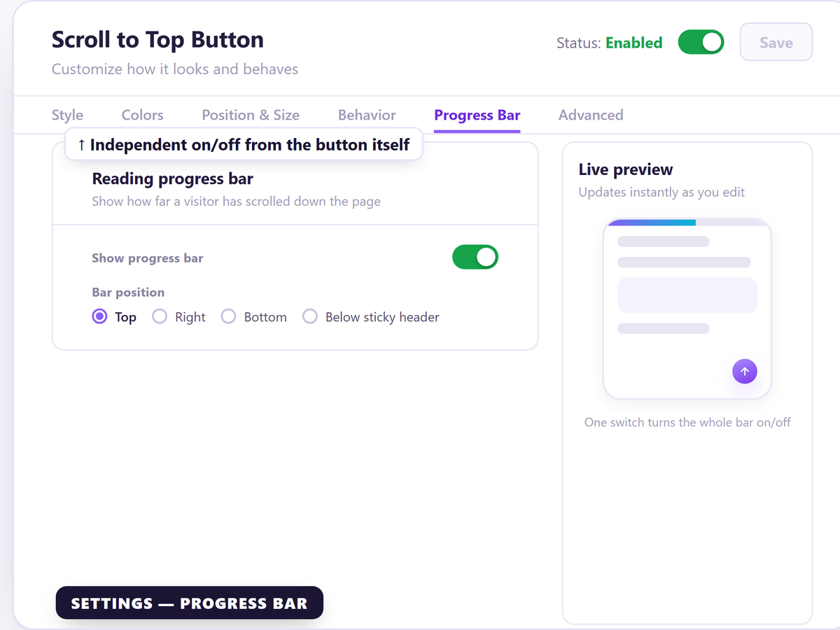Click the live preview page mockup
The height and width of the screenshot is (630, 840).
pyautogui.click(x=687, y=309)
